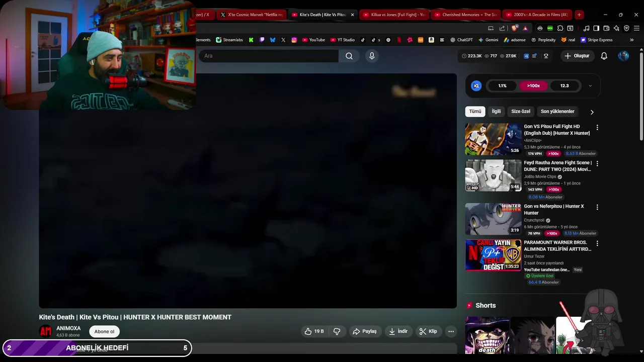Click the Klip button
The image size is (644, 362).
(429, 331)
